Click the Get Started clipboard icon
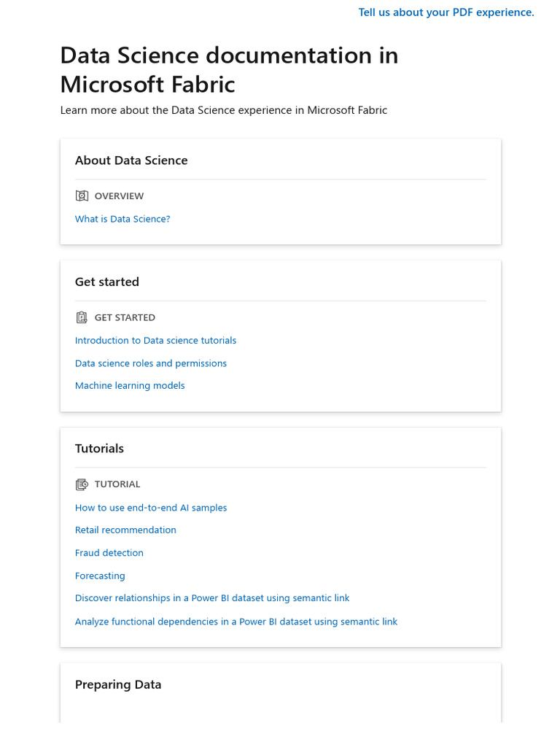This screenshot has height=747, width=560. 82,318
